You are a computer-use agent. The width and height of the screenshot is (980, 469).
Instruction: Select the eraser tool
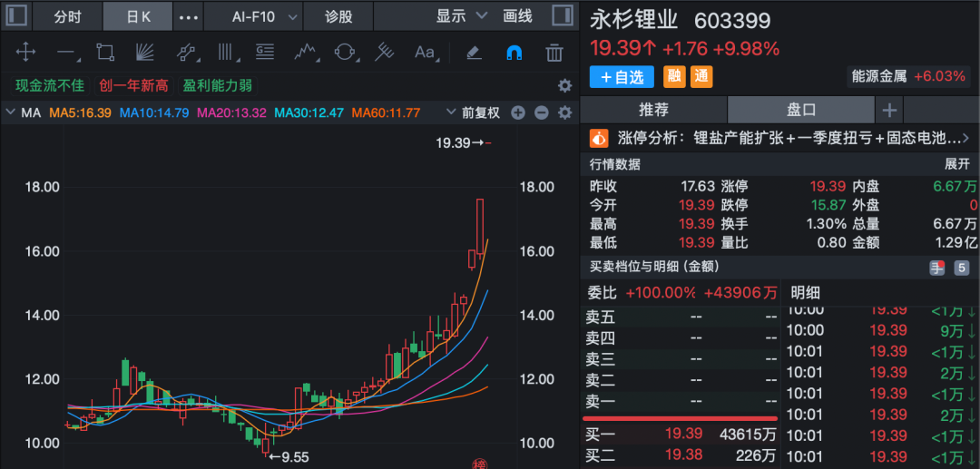[x=473, y=53]
